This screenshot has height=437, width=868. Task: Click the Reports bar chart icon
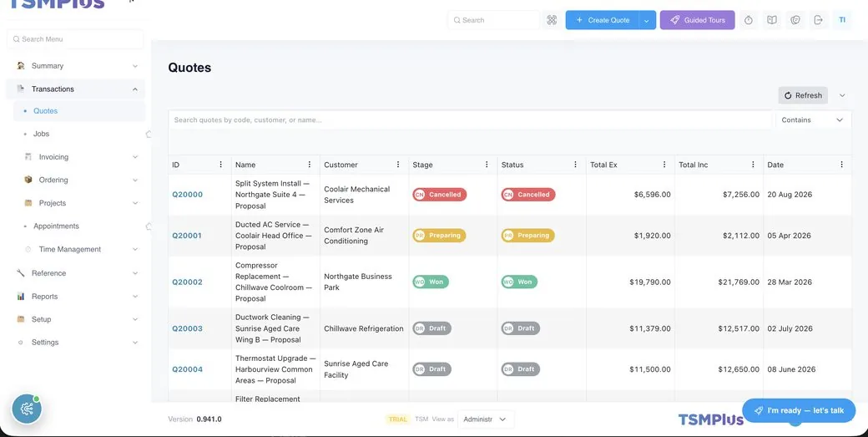pyautogui.click(x=21, y=297)
